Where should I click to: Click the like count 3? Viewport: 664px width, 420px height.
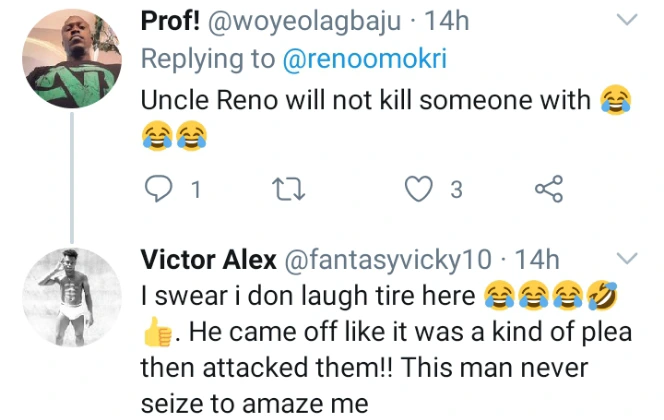(x=456, y=190)
